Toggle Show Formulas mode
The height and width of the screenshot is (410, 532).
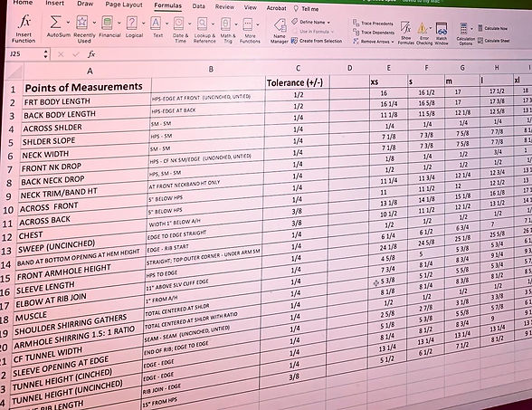tap(405, 33)
